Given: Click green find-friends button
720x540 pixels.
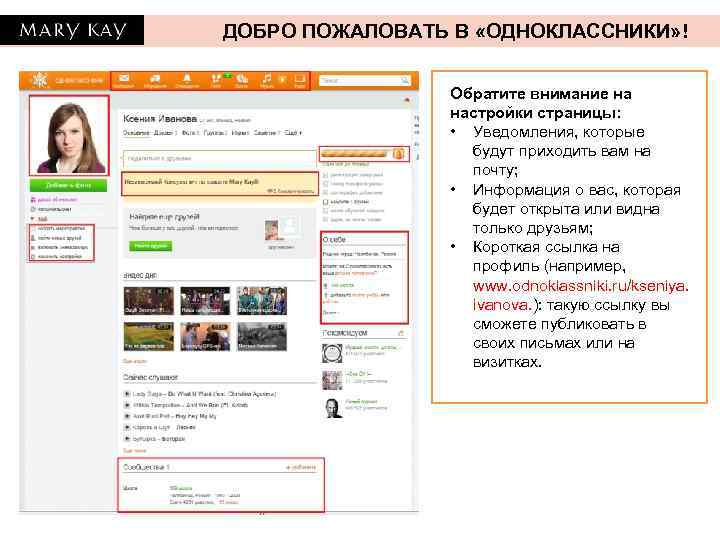Looking at the screenshot, I should [150, 246].
